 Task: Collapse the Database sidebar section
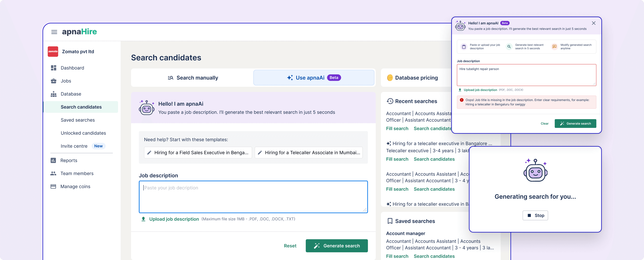click(71, 94)
